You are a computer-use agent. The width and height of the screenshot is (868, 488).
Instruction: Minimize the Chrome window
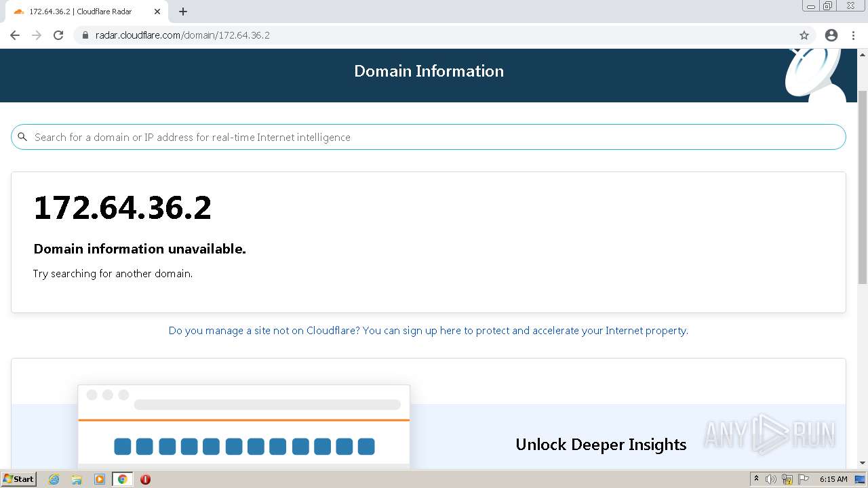click(x=810, y=6)
